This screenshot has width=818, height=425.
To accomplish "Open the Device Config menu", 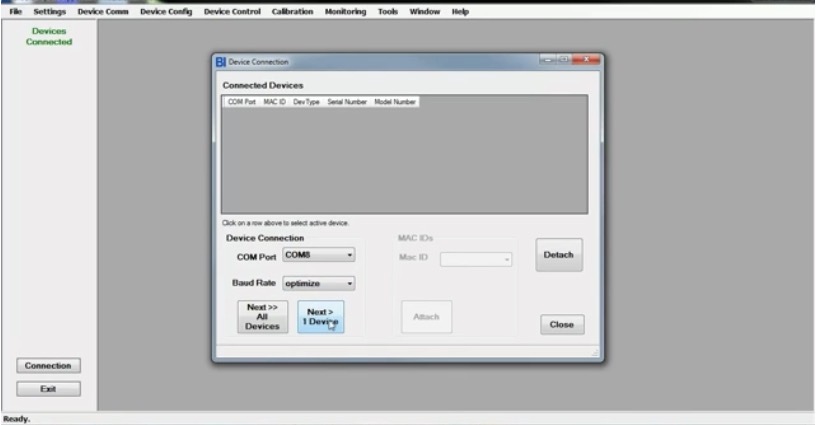I will [x=166, y=11].
